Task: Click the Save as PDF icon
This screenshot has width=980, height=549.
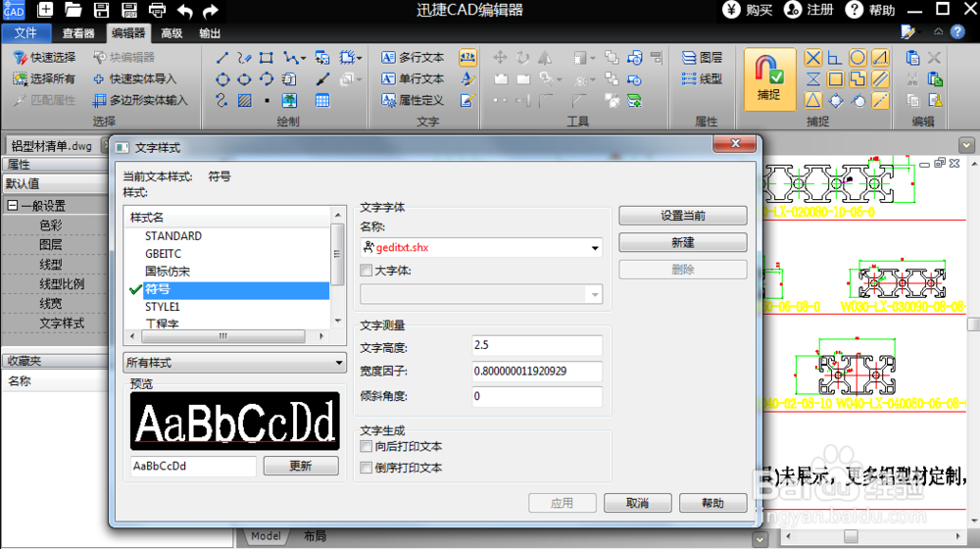Action: [128, 10]
